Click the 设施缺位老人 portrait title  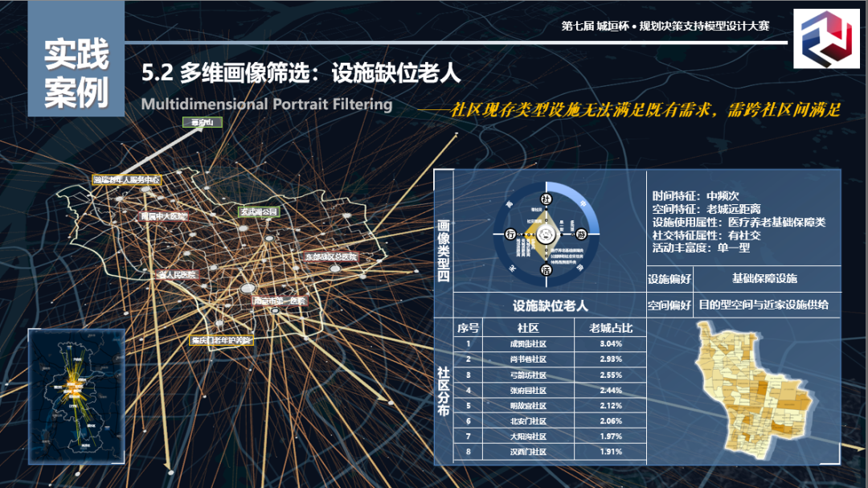(551, 306)
